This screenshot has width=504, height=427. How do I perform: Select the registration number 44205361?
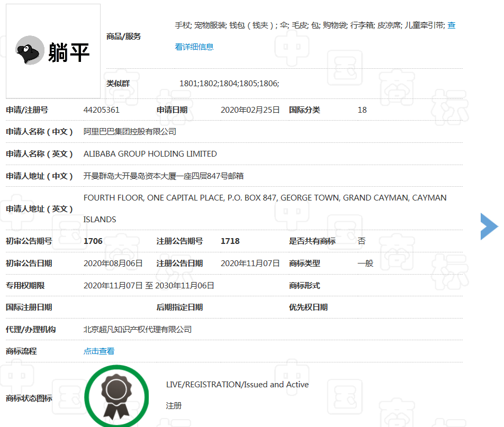pos(102,110)
